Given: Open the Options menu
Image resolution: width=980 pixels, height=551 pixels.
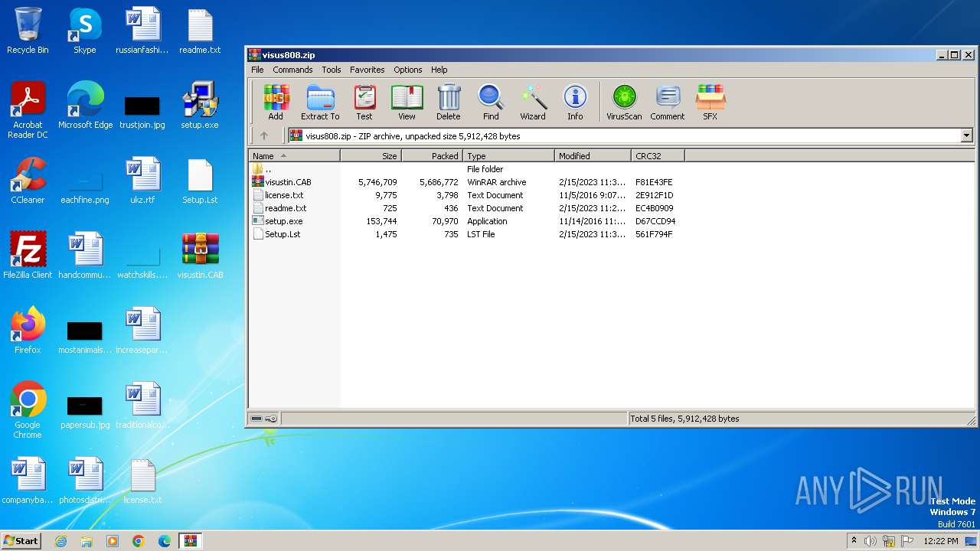Looking at the screenshot, I should (408, 70).
